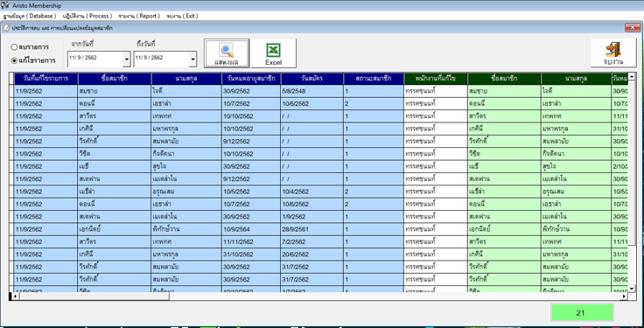Screen dimensions: 644x328
Task: Select the สมชาย cell in blue name column
Action: [115, 91]
